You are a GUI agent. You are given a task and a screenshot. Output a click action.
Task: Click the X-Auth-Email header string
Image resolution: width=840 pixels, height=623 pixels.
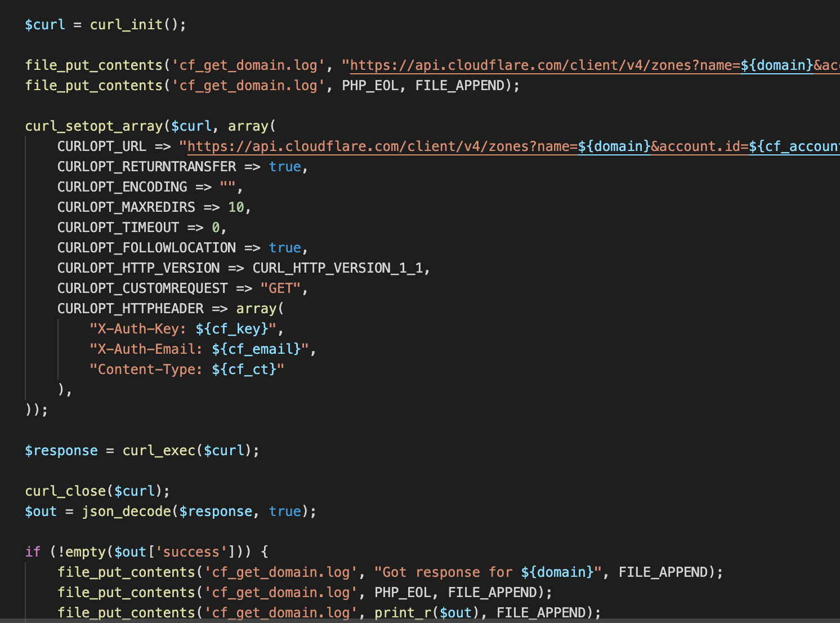199,349
